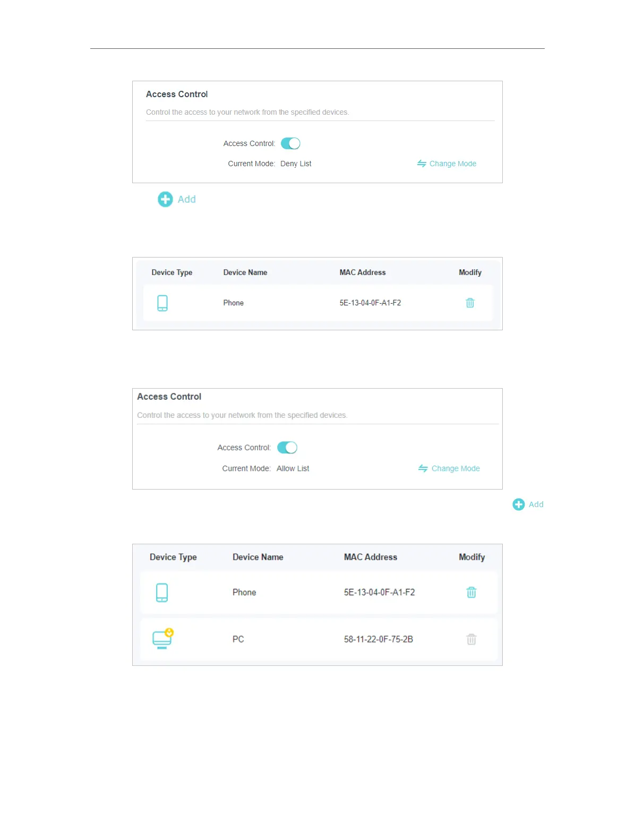Select MAC address 58-11-22-0F-75-2B
Screen dimensions: 635x840
point(378,639)
